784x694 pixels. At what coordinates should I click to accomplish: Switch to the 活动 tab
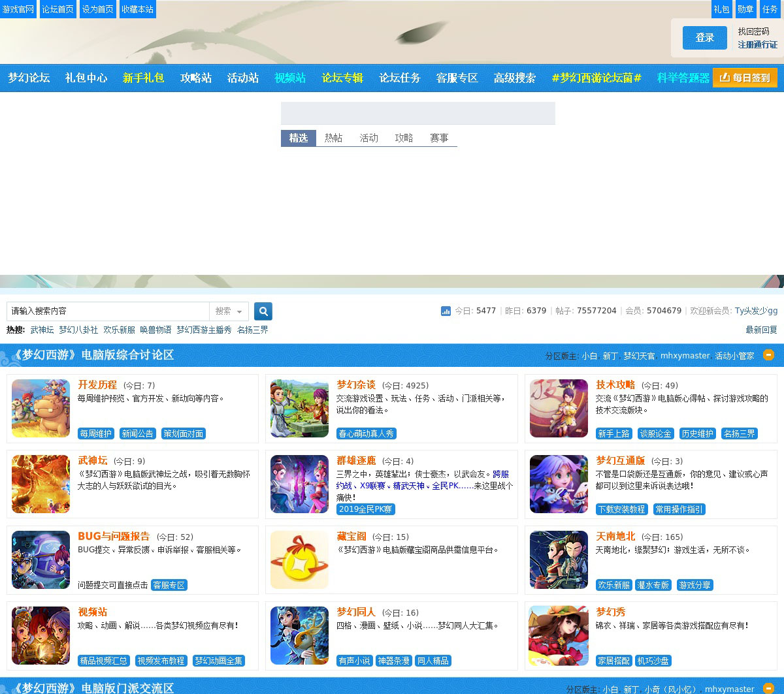368,138
